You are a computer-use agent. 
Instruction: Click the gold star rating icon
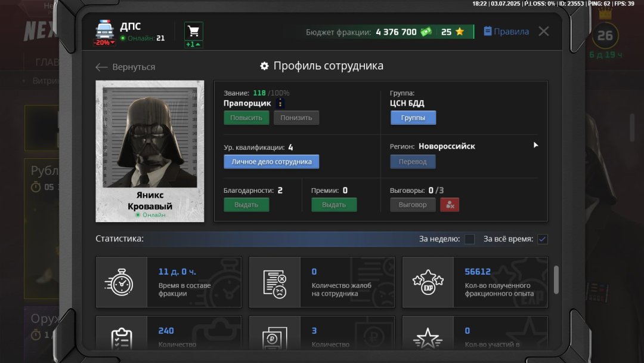click(x=460, y=32)
